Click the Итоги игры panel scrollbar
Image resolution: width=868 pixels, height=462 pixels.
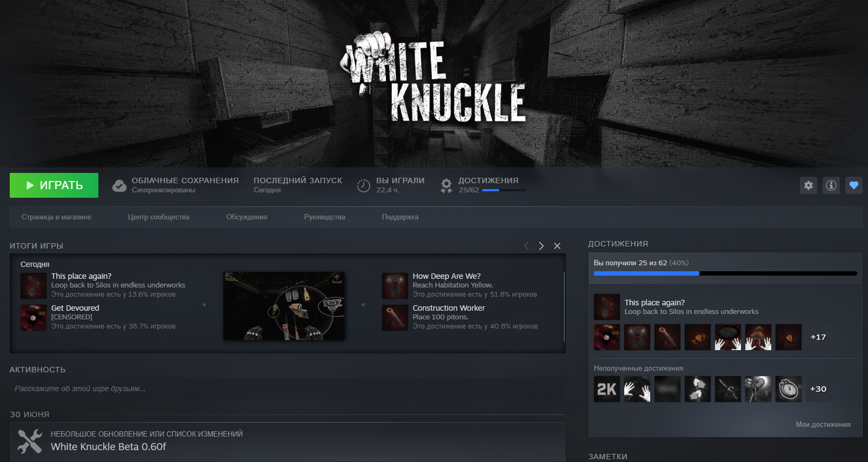[x=564, y=306]
